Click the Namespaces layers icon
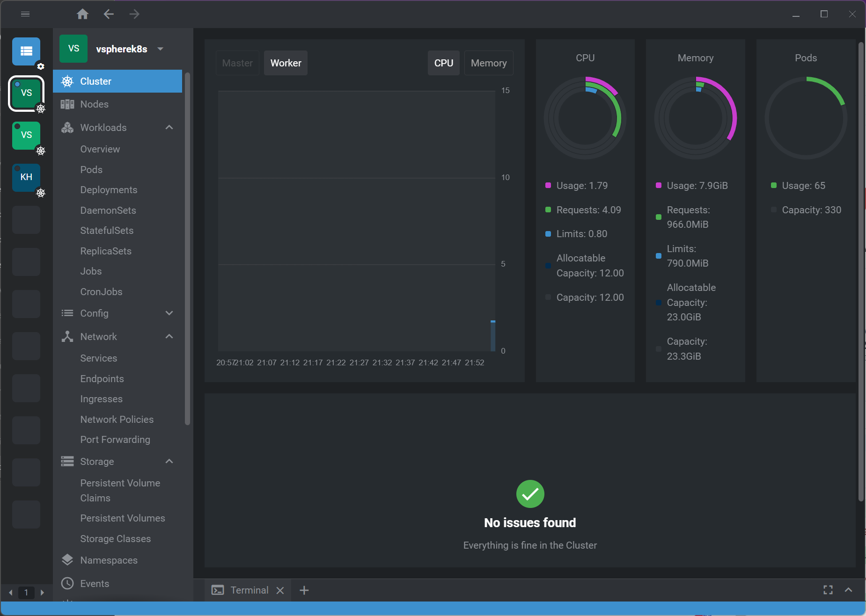This screenshot has height=616, width=866. [x=67, y=560]
